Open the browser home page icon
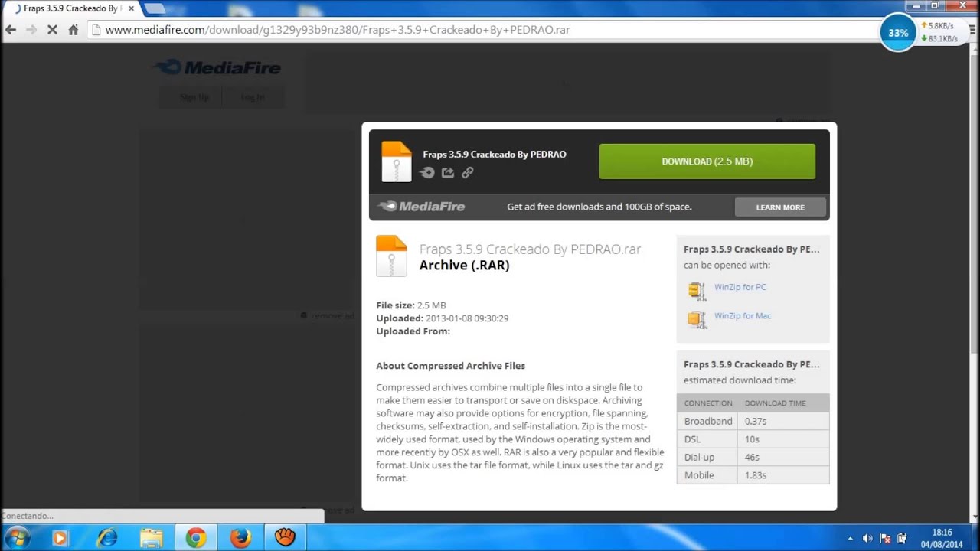Image resolution: width=980 pixels, height=551 pixels. [73, 30]
